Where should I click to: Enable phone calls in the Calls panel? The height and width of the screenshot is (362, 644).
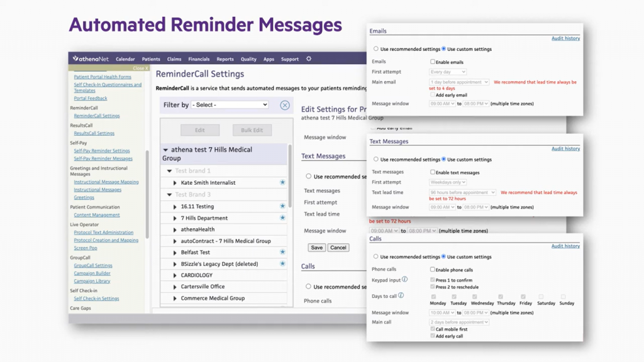(x=433, y=270)
